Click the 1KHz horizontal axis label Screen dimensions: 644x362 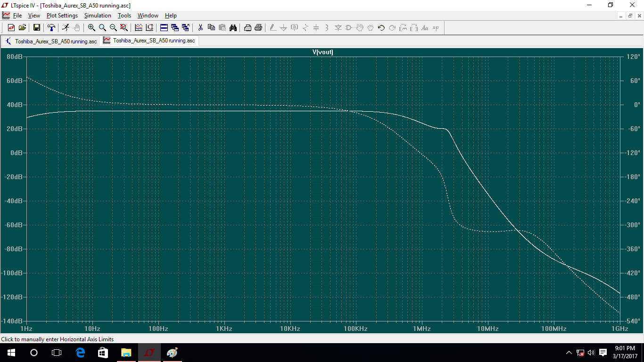224,329
